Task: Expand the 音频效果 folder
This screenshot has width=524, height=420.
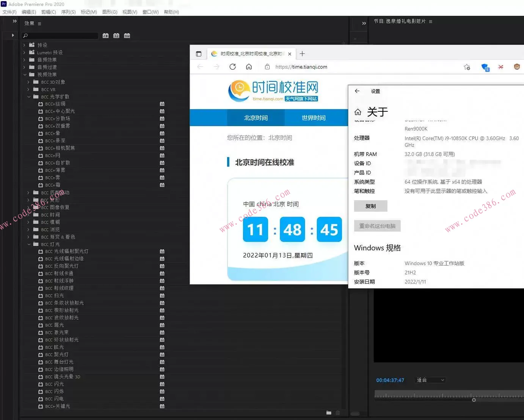Action: pyautogui.click(x=25, y=60)
